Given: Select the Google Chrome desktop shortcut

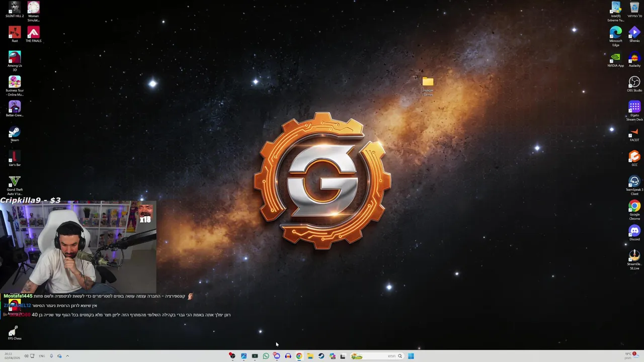Looking at the screenshot, I should click(634, 210).
